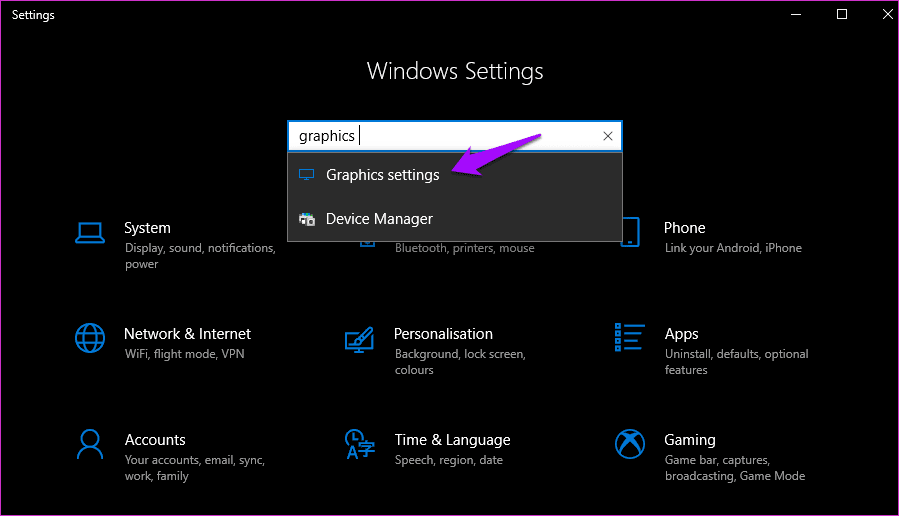Click the Graphics settings monitor icon
The width and height of the screenshot is (899, 516).
[307, 175]
